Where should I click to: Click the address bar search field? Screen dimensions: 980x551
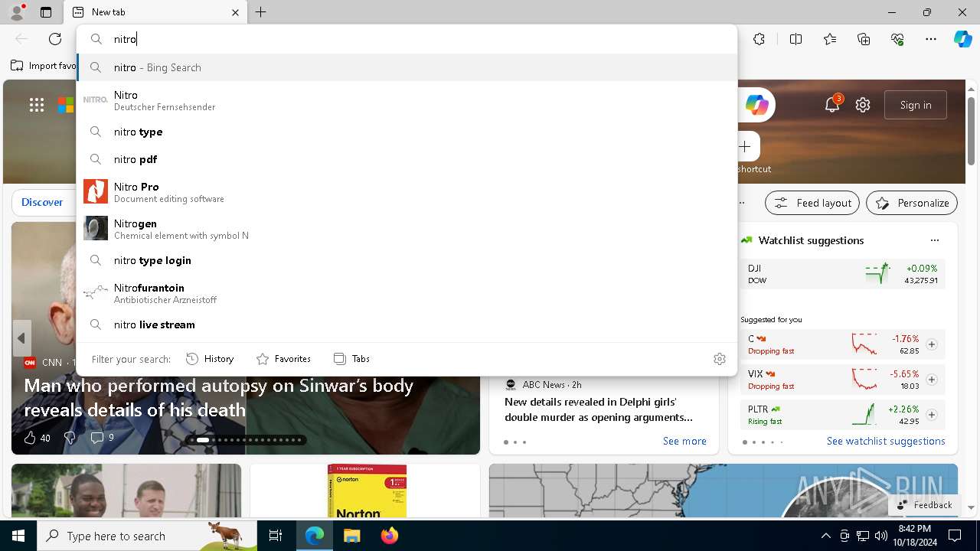407,39
